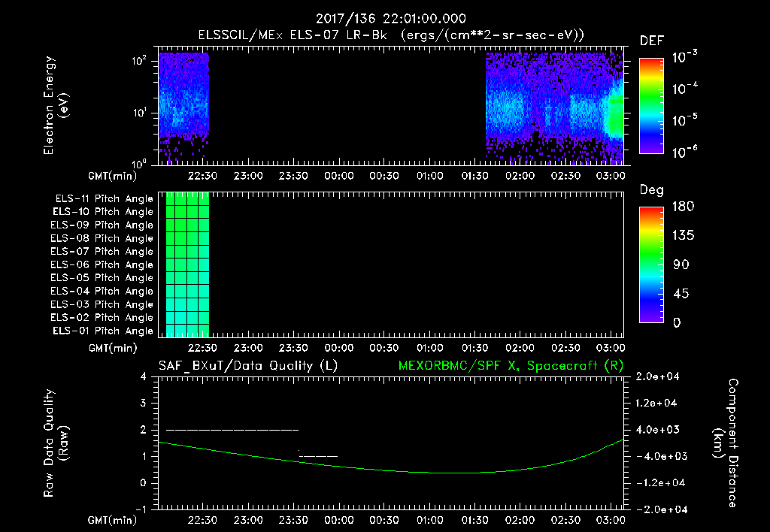
Task: Click the ELS-10 Pitch Angle row label
Action: click(x=103, y=212)
